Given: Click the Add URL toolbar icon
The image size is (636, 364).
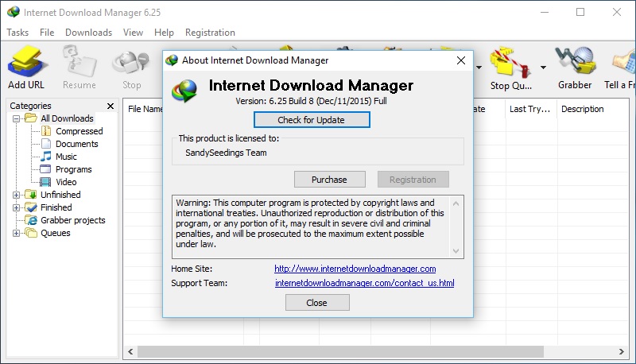Looking at the screenshot, I should (x=27, y=62).
